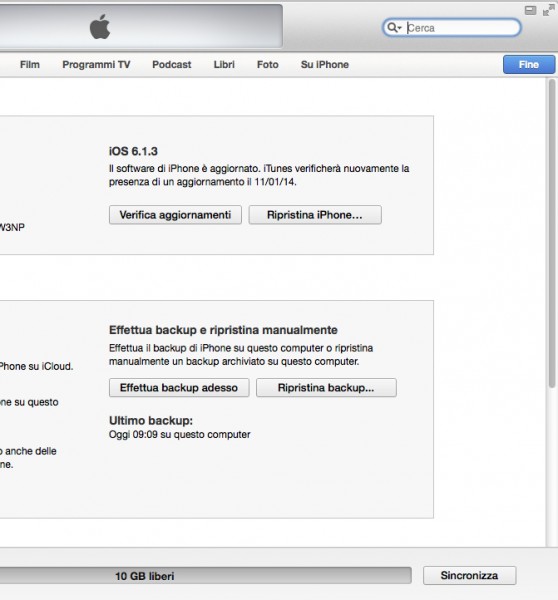Click Verifica aggiornamenti button
Viewport: 558px width, 600px height.
pyautogui.click(x=175, y=215)
